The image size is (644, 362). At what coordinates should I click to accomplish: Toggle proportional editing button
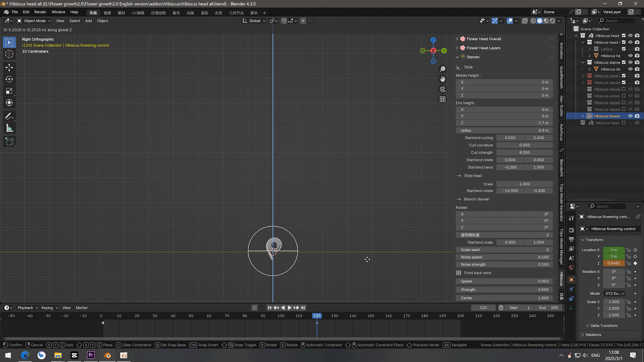[x=303, y=21]
